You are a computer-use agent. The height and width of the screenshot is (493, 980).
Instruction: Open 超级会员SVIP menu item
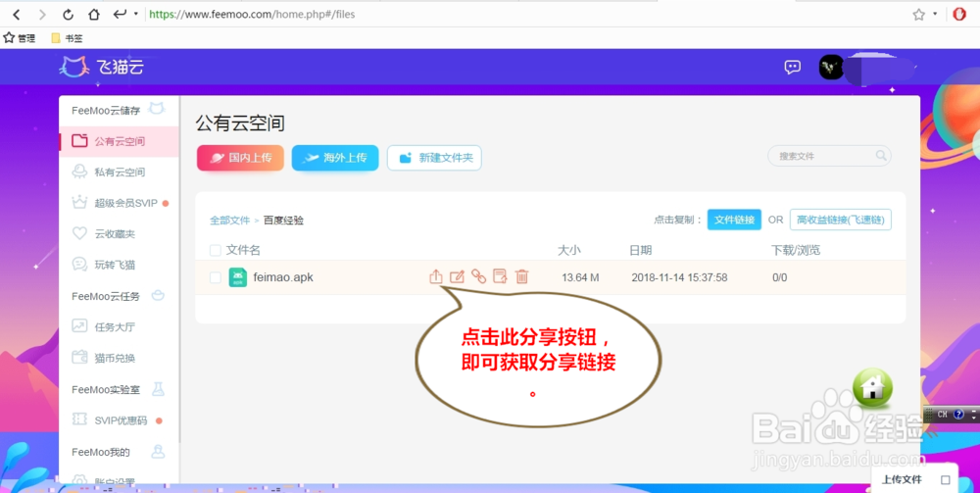coord(119,203)
